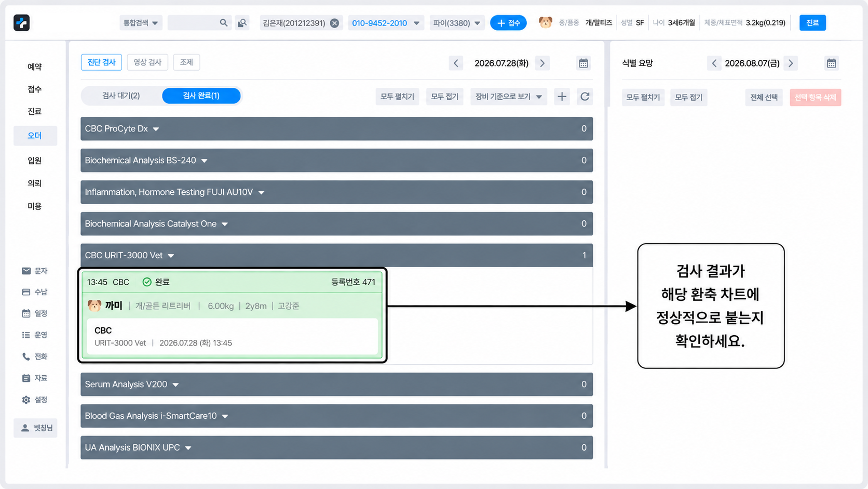Click 모두 접기 in the test panel
868x489 pixels.
[x=445, y=97]
